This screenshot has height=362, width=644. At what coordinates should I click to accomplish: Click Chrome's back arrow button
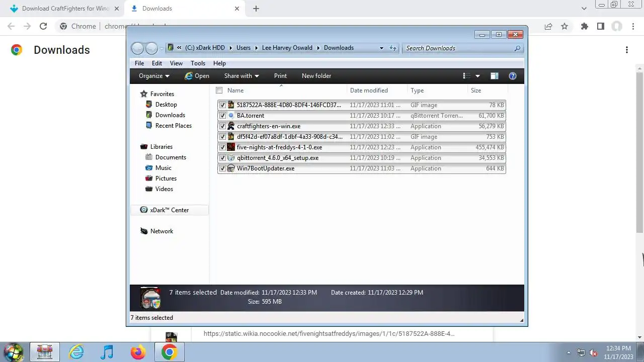[x=11, y=26]
